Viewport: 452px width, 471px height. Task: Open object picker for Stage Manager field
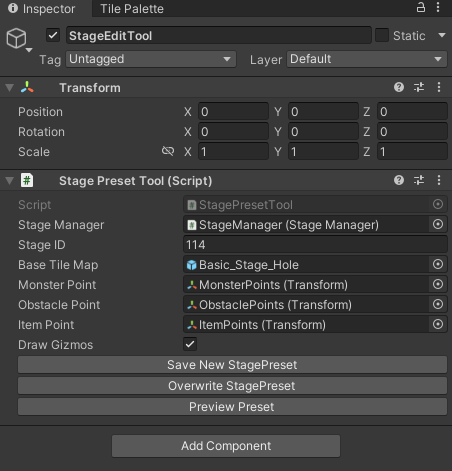(438, 224)
